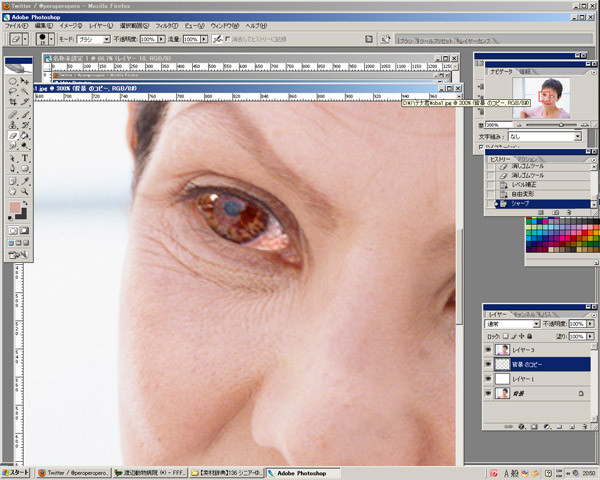Open the レイヤー menu
Screen dimensions: 600x480
101,26
